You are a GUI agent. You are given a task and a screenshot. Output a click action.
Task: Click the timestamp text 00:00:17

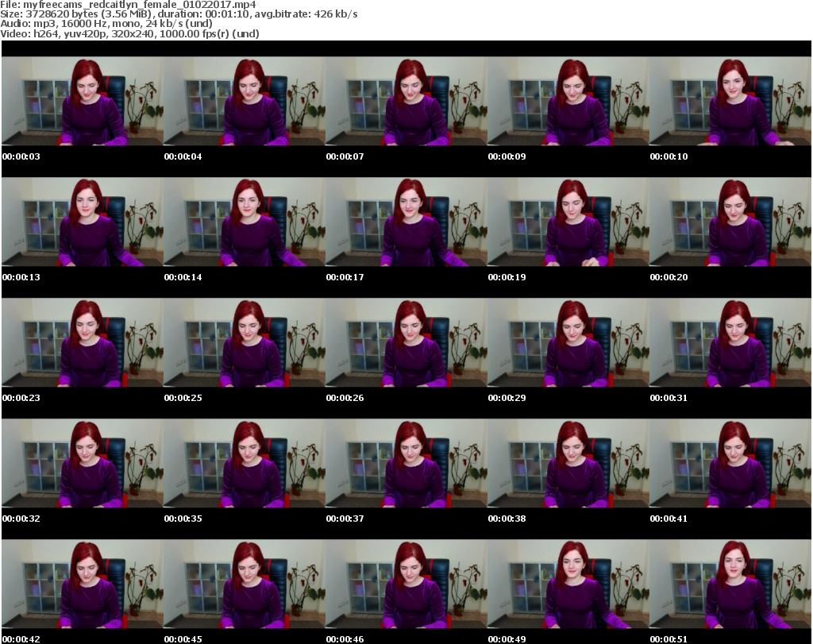tap(345, 277)
